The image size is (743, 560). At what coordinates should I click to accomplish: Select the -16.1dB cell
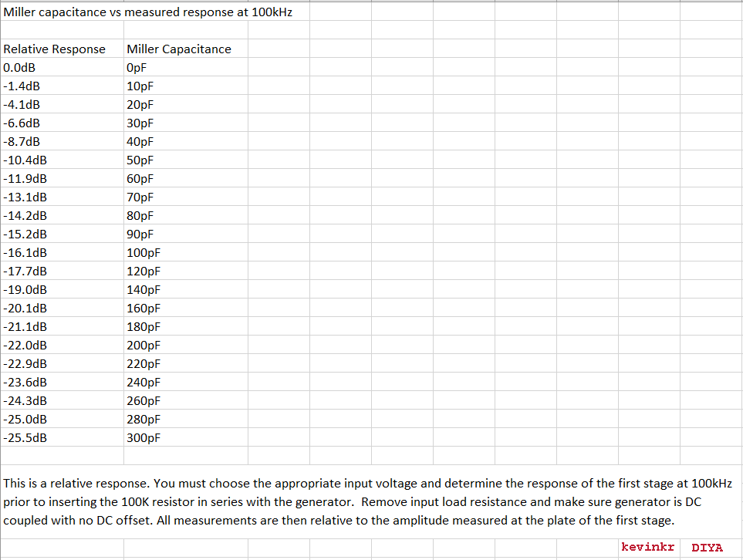click(62, 252)
